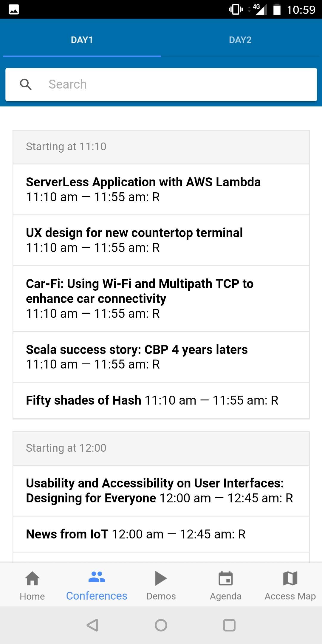This screenshot has width=322, height=644.
Task: Open the Access Map icon
Action: pyautogui.click(x=290, y=579)
